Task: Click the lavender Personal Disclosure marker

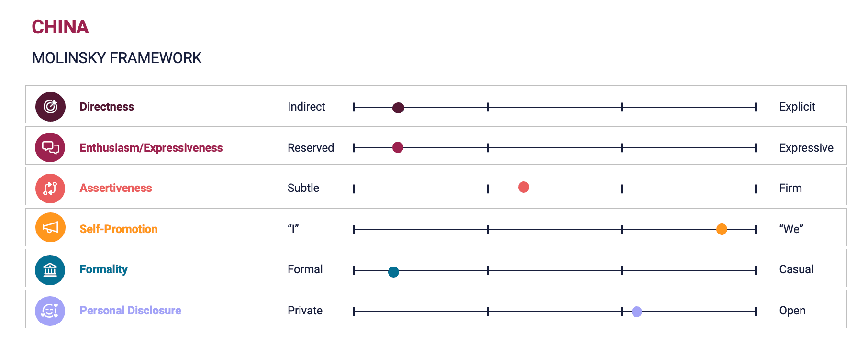Action: click(x=636, y=311)
